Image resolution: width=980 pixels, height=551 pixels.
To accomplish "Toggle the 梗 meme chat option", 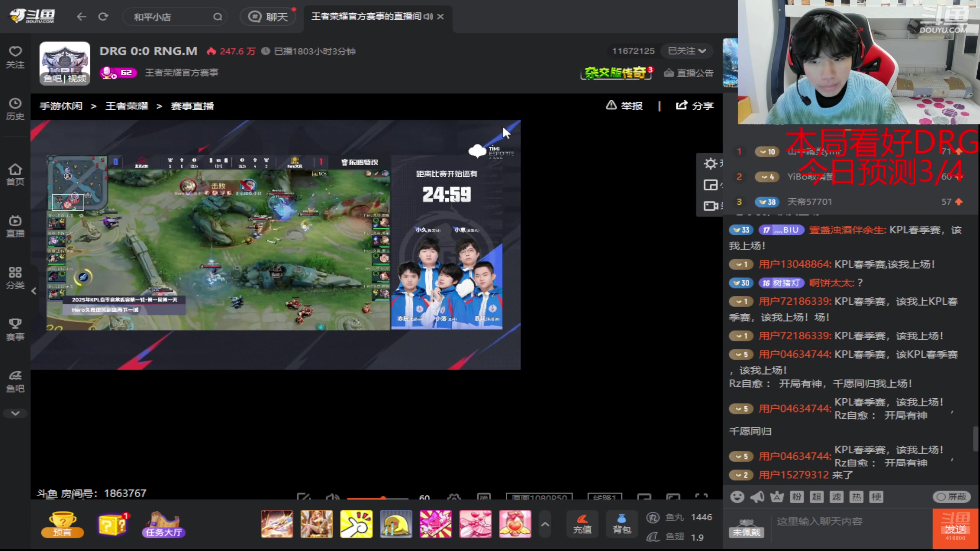I will [x=876, y=497].
